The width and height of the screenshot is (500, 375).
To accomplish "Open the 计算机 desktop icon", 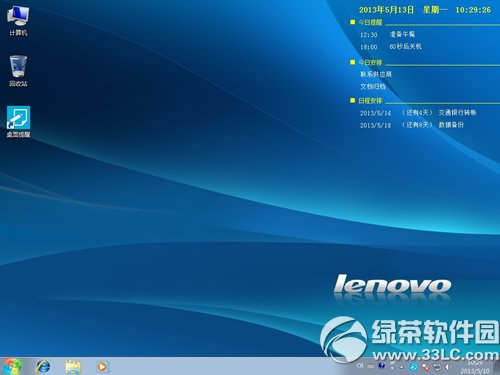I will (x=18, y=21).
